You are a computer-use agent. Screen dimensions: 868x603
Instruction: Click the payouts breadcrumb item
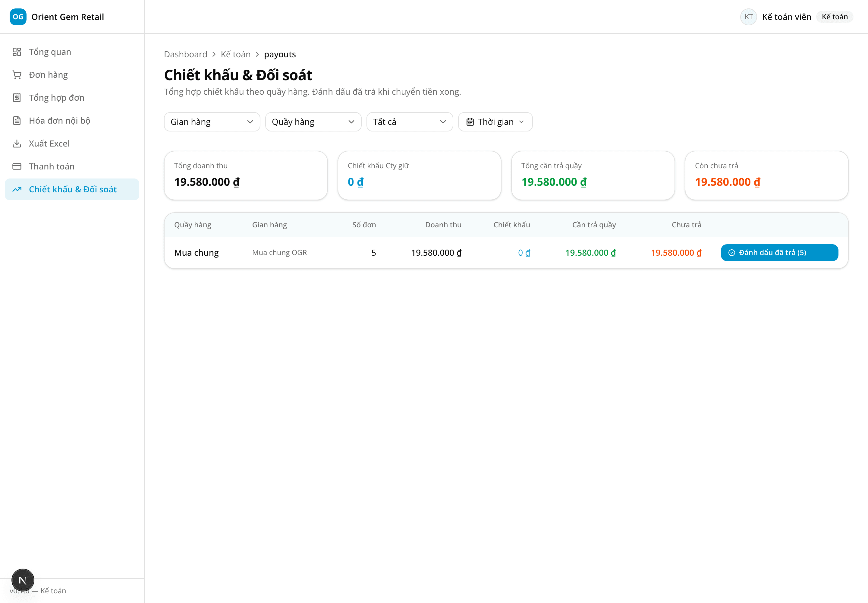(x=280, y=54)
